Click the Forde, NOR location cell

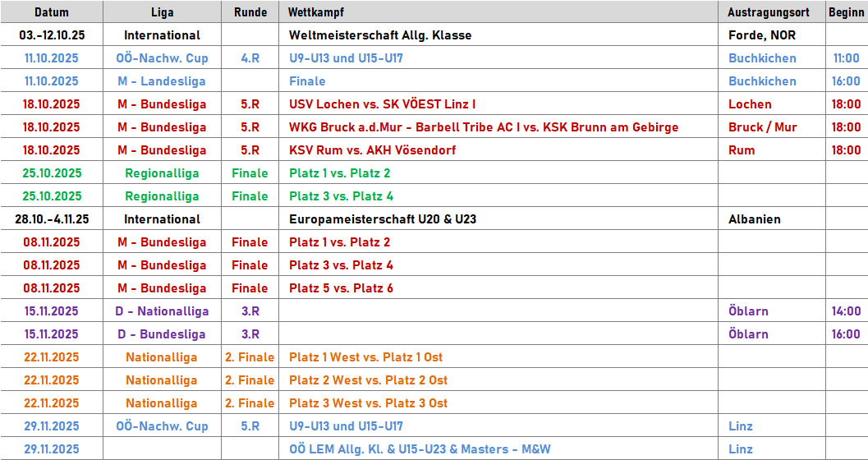(x=762, y=35)
